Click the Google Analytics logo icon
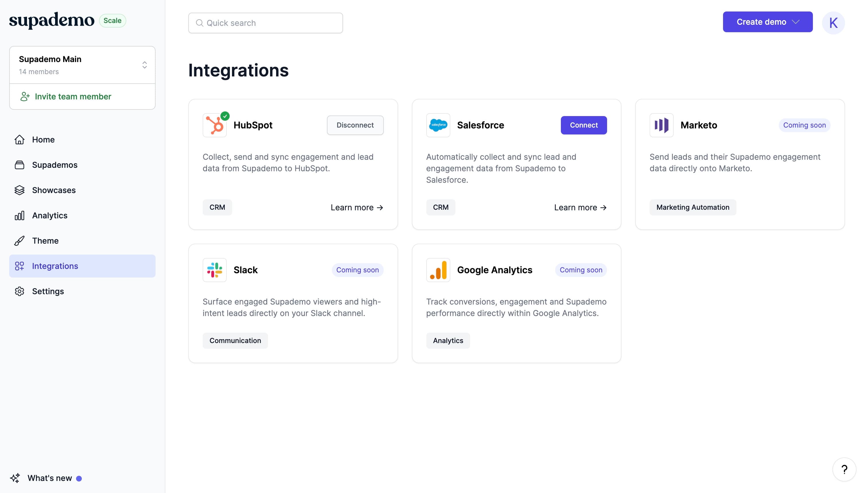868x493 pixels. tap(438, 270)
